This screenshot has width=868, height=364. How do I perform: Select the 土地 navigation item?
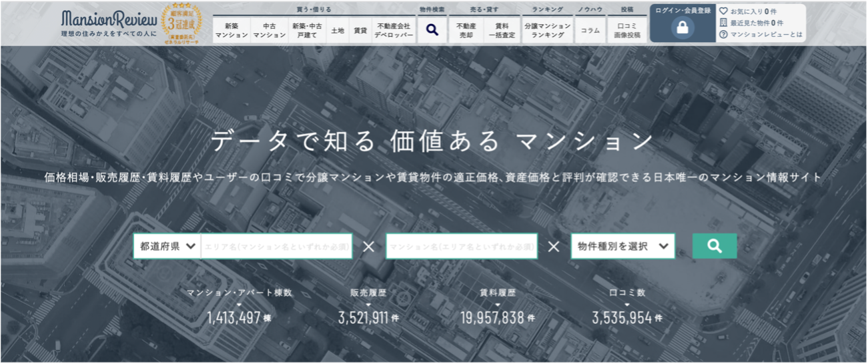338,31
